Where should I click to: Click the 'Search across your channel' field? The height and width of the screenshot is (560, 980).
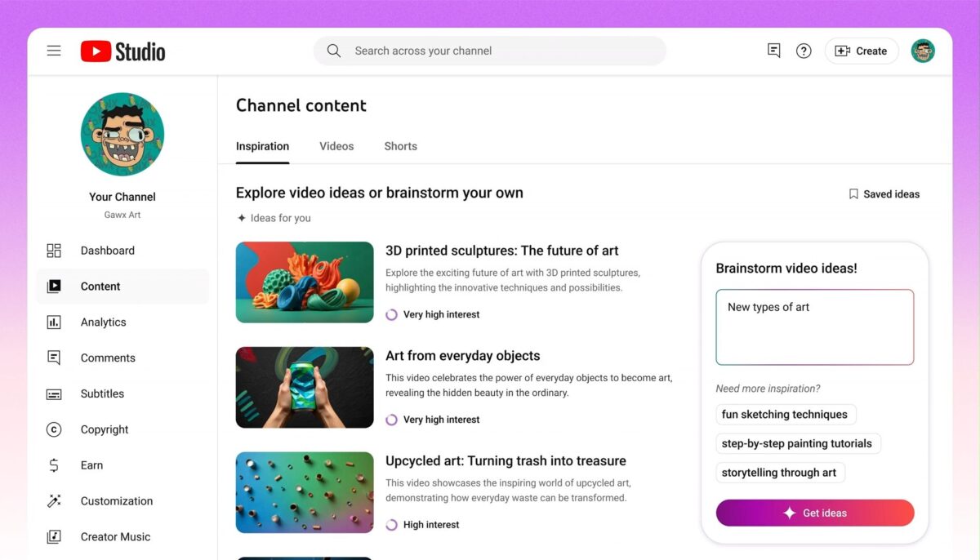click(x=490, y=51)
